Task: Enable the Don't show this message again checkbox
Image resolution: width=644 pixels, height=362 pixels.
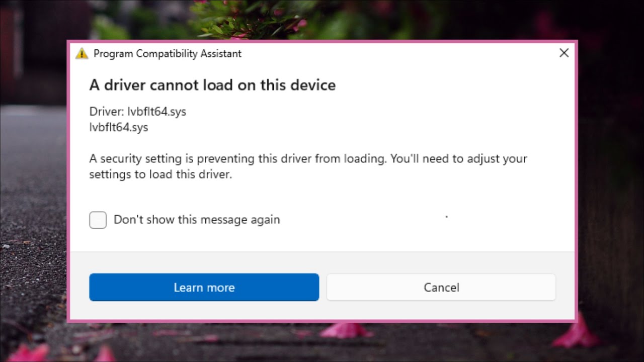Action: pyautogui.click(x=98, y=220)
